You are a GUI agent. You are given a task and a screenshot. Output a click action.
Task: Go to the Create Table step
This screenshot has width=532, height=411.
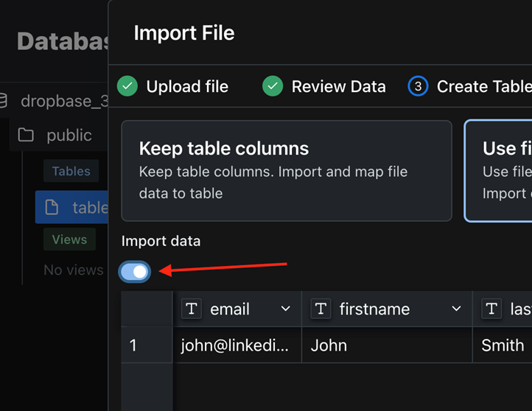click(x=483, y=86)
